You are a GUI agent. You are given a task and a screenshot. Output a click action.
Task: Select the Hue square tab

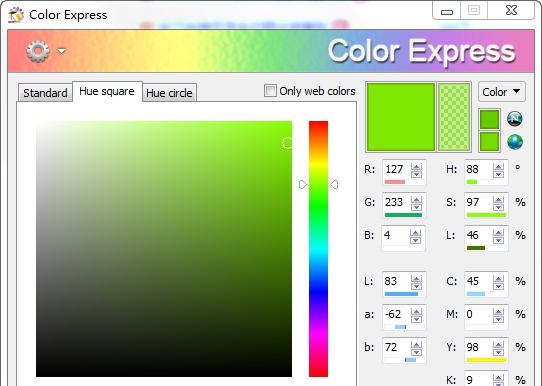[107, 92]
